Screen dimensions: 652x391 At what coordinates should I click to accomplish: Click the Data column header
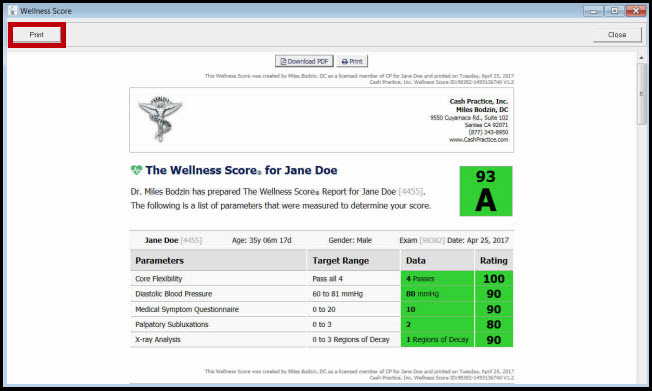coord(437,260)
